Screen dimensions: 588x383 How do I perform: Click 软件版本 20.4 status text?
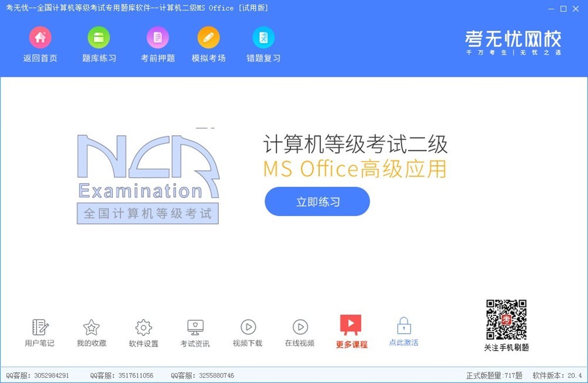pyautogui.click(x=557, y=375)
